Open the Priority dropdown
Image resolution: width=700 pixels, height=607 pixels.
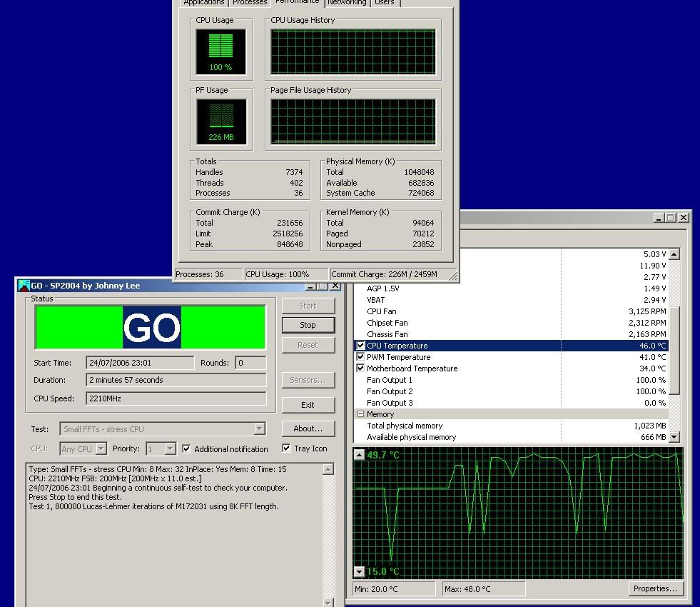168,448
